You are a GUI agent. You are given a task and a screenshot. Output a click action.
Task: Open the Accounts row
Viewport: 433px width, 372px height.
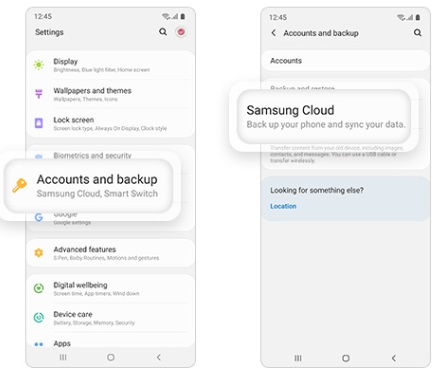(346, 61)
